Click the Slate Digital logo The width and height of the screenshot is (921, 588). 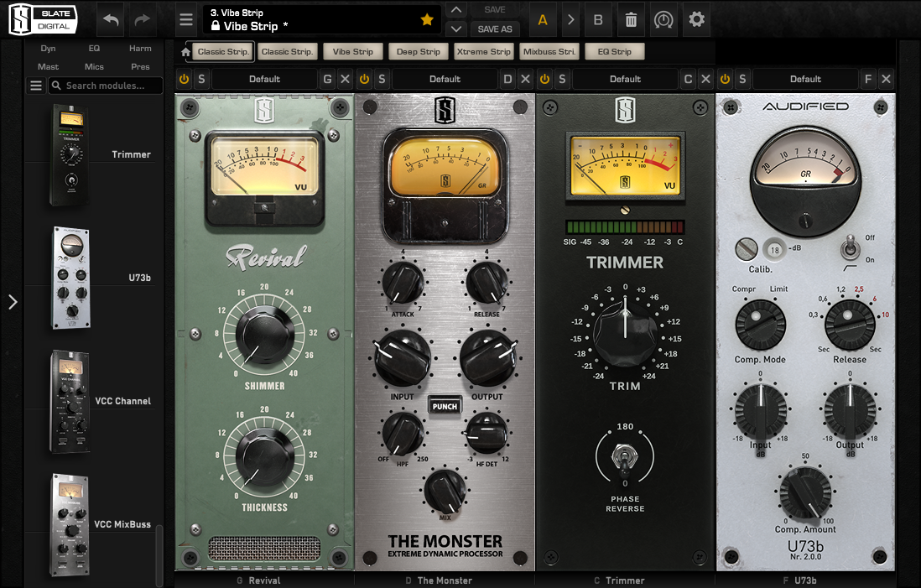tap(43, 19)
